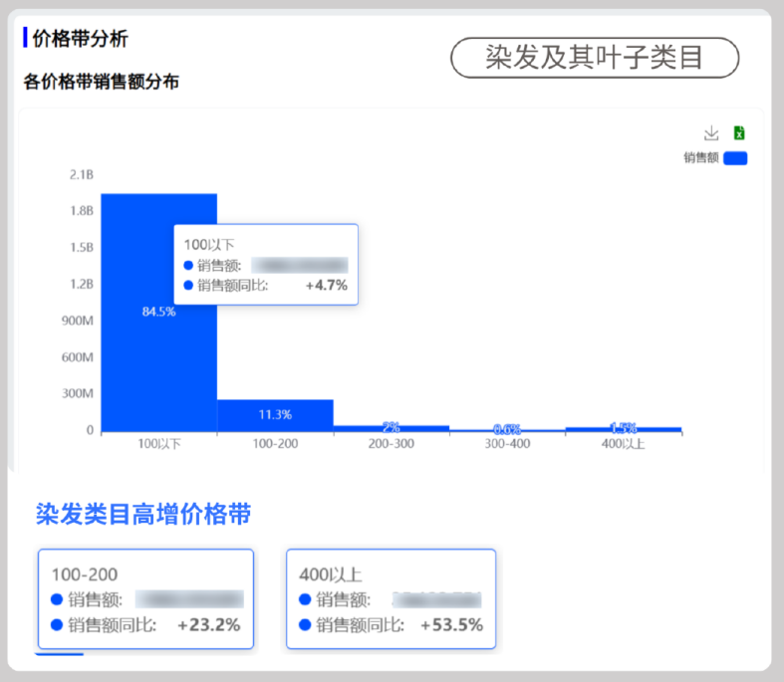
Task: Click the 价格带分析 heading
Action: (80, 39)
